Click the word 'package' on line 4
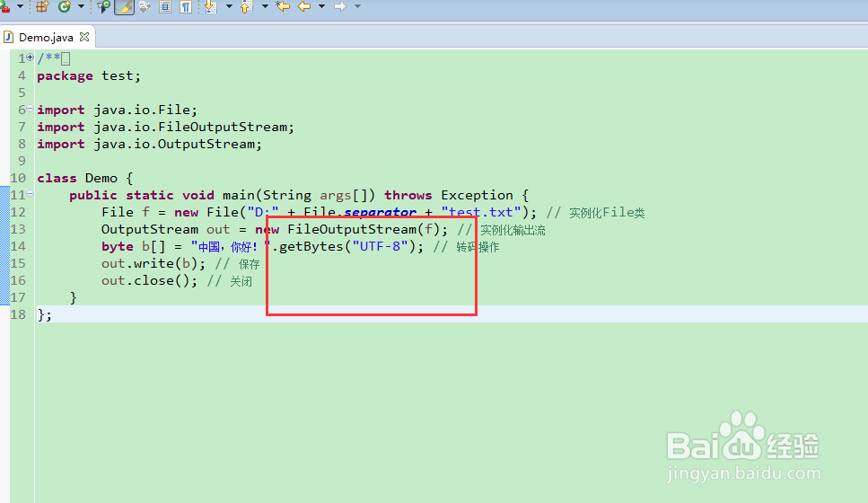 pos(65,75)
